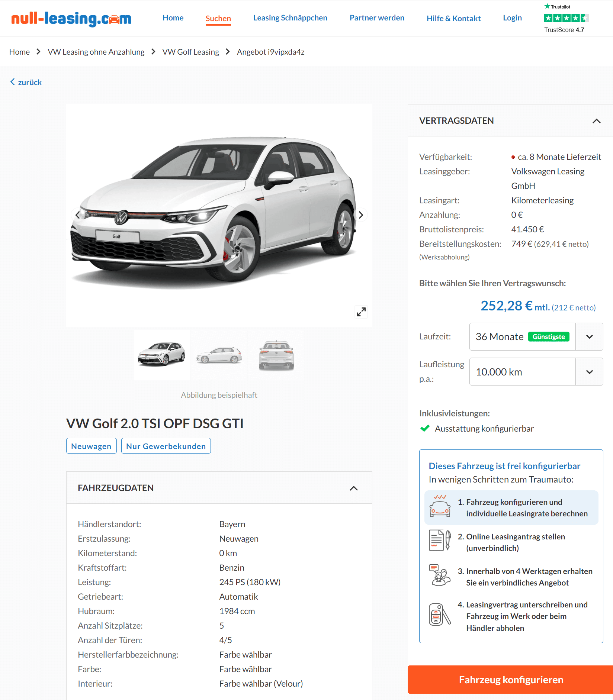Open the Trustpilot TrustScore badge
This screenshot has width=613, height=700.
pyautogui.click(x=566, y=19)
